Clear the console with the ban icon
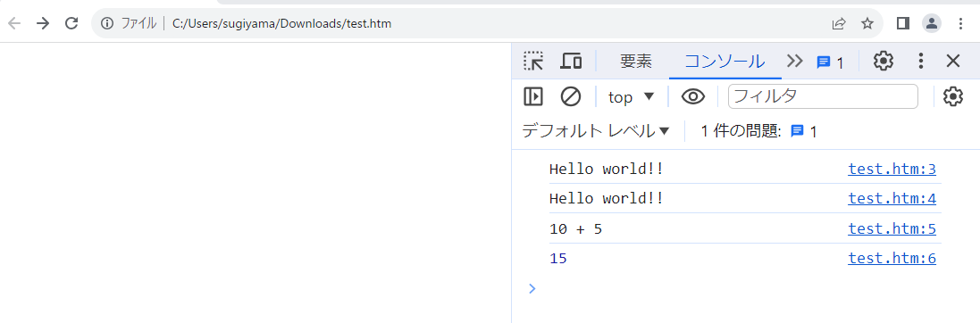 tap(571, 97)
